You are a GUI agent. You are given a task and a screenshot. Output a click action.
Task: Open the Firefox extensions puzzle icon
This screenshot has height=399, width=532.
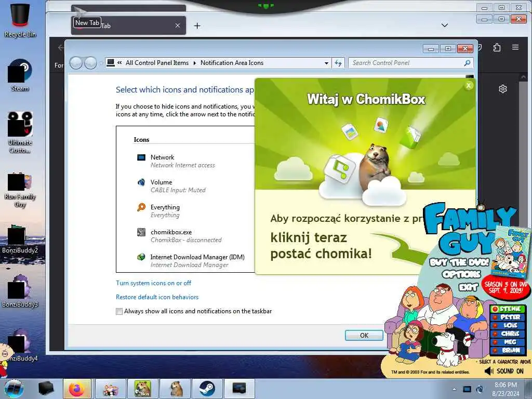point(497,47)
